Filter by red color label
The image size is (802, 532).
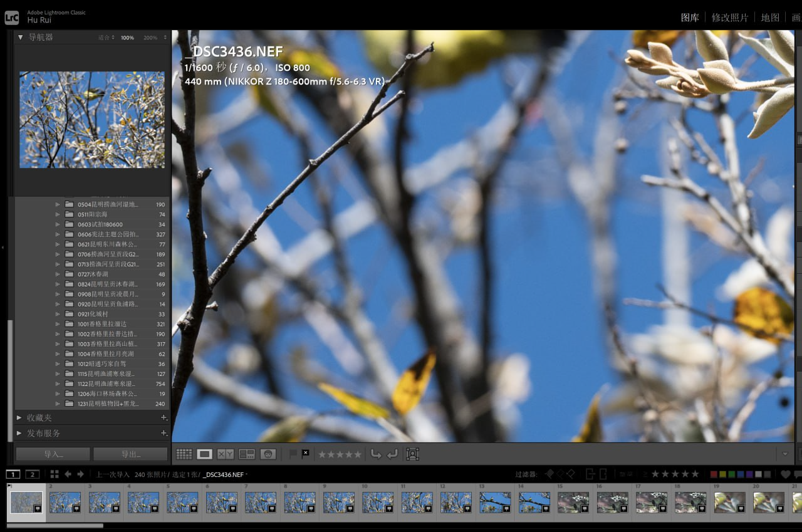714,474
